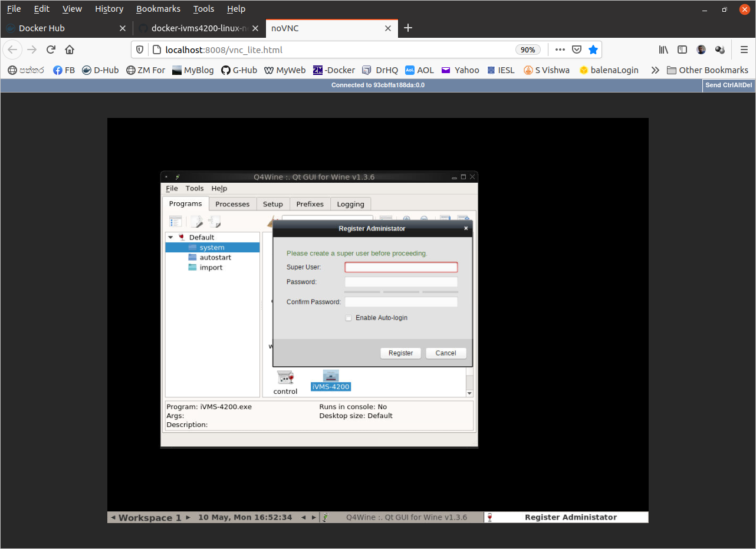
Task: Show more bookmarks with the chevron
Action: [x=655, y=70]
